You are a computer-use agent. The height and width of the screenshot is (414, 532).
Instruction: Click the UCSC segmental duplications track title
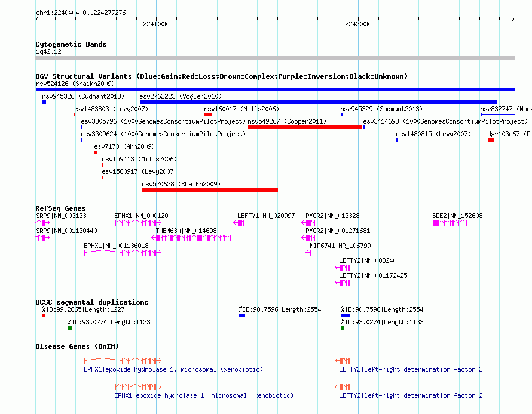click(x=92, y=302)
